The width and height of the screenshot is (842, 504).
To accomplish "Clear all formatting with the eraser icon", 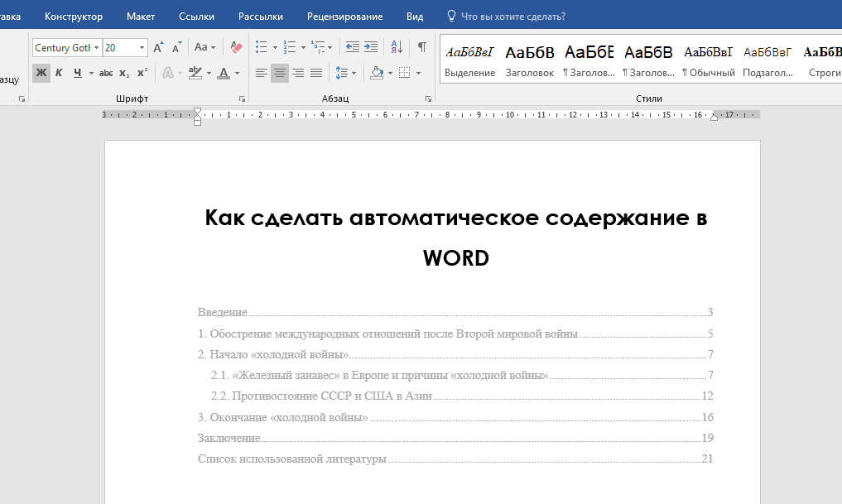I will click(236, 48).
